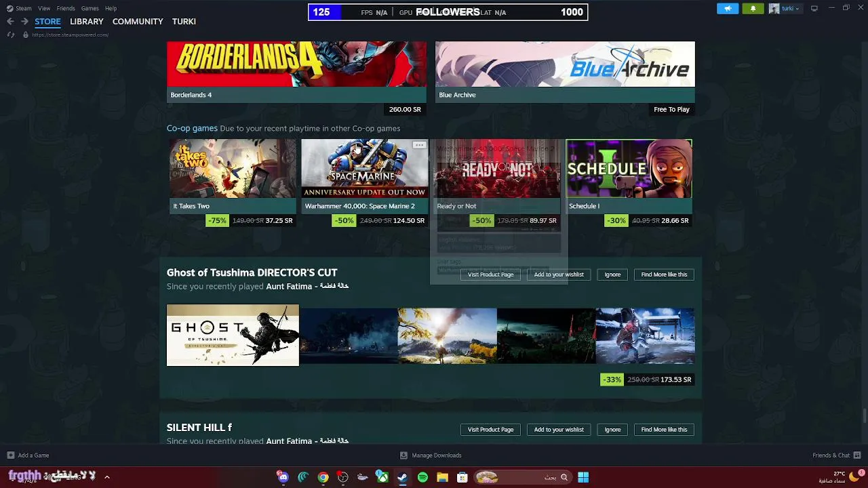The image size is (868, 488).
Task: Open the Blue Archive banner
Action: 565,64
